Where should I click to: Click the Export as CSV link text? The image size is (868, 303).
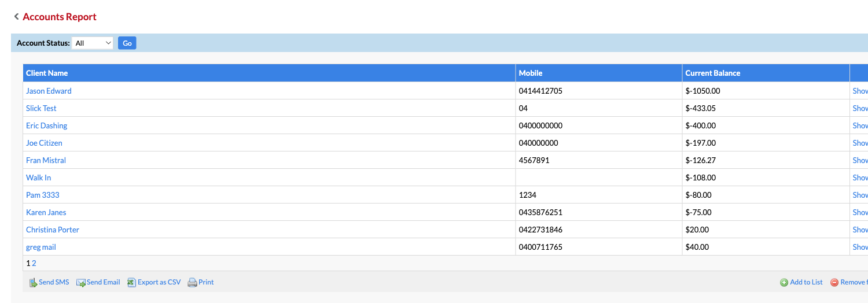point(159,283)
